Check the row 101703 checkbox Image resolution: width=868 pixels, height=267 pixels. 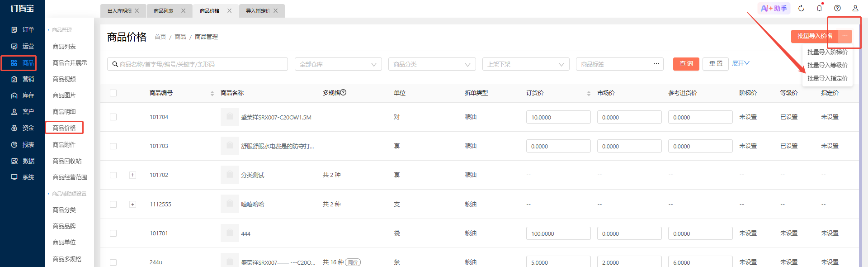(113, 146)
